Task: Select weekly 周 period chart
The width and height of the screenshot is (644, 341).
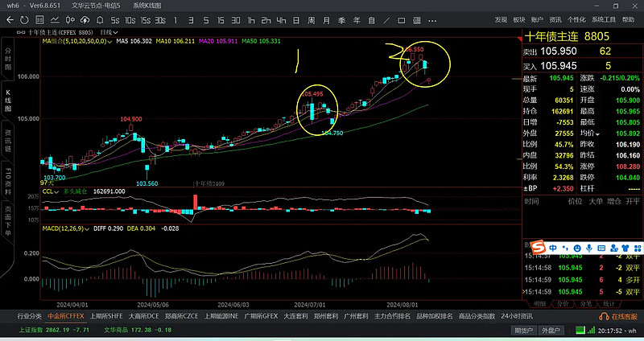Action: tap(312, 20)
